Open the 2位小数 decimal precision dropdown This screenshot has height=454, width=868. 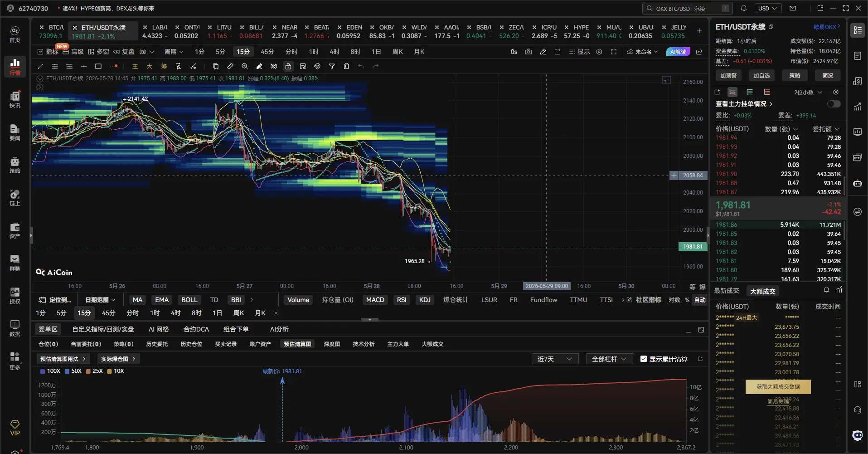point(808,92)
